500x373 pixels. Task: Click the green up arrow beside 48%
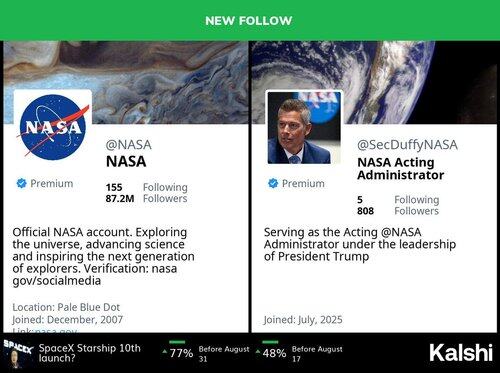[258, 352]
